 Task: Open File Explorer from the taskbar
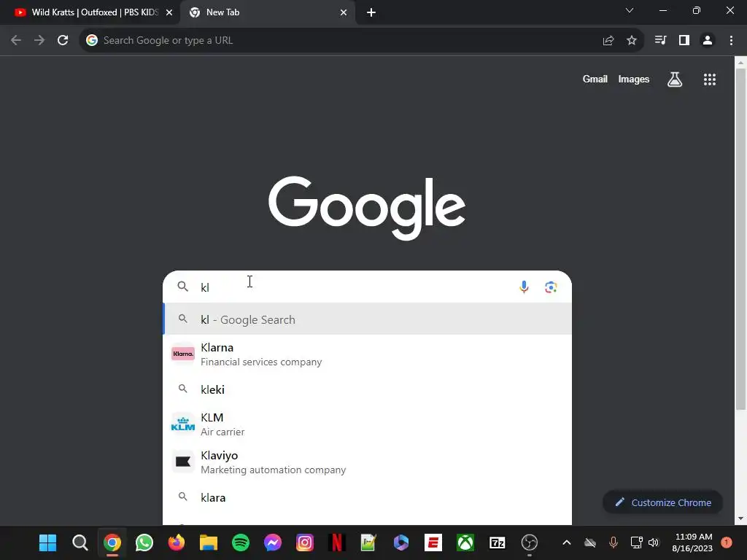(x=208, y=542)
